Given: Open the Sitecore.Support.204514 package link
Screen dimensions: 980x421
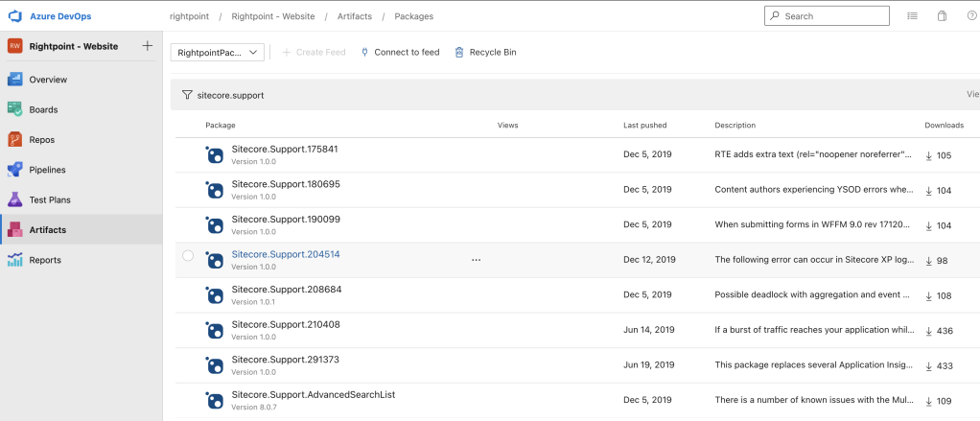Looking at the screenshot, I should point(286,254).
